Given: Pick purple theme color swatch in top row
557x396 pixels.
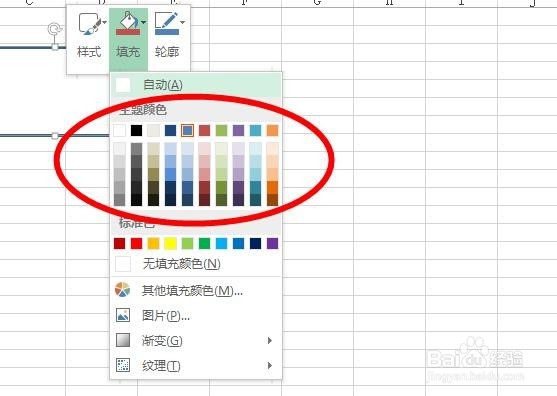Looking at the screenshot, I should point(238,130).
